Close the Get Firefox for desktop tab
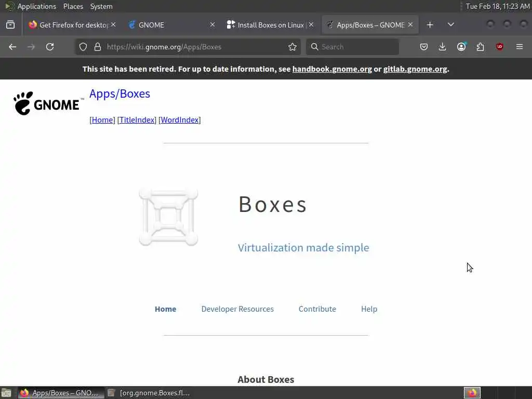 point(113,25)
